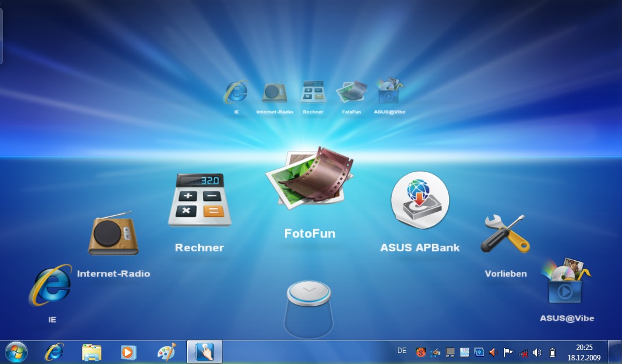This screenshot has width=622, height=364.
Task: Open the Windows Start menu orb
Action: [16, 352]
